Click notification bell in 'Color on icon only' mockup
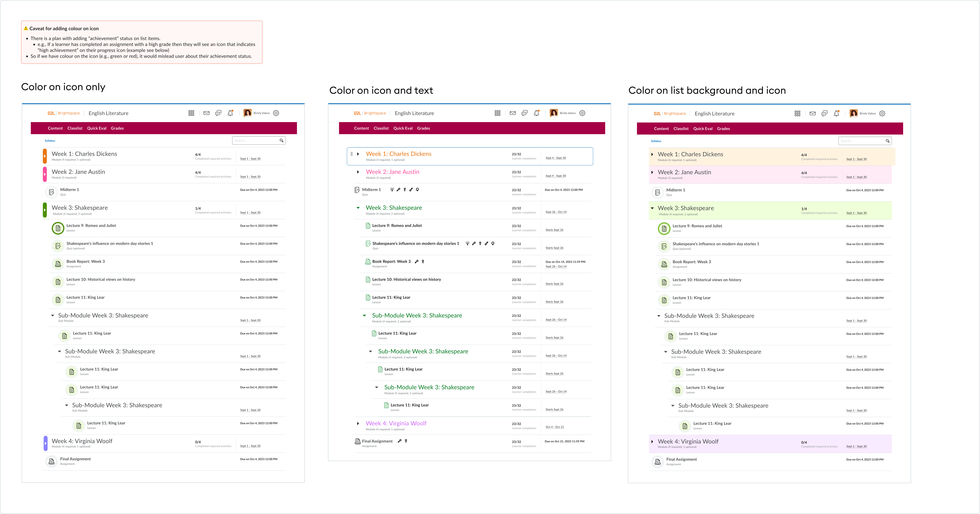980x514 pixels. (x=230, y=113)
